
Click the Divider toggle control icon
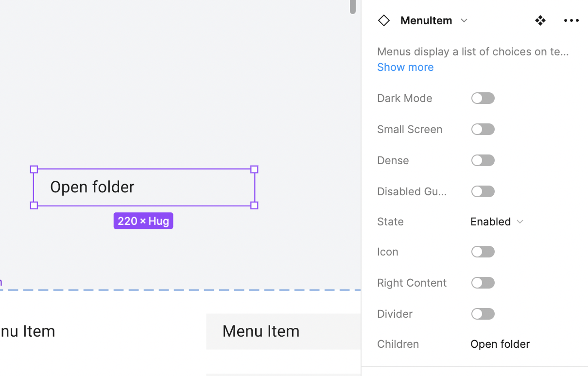coord(483,313)
